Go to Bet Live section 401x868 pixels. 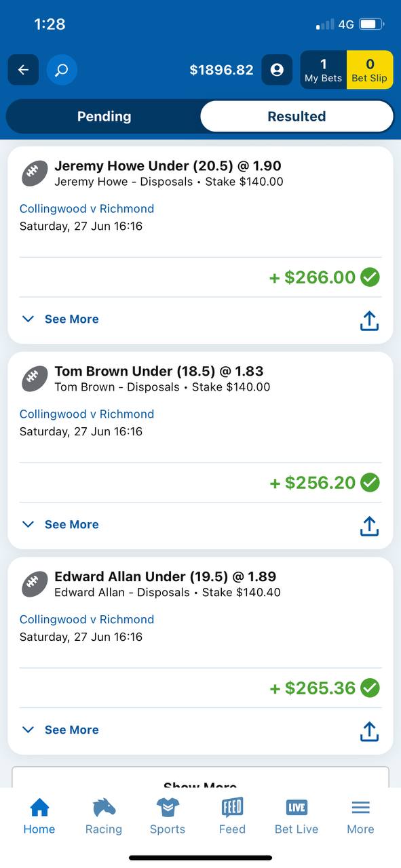tap(297, 816)
